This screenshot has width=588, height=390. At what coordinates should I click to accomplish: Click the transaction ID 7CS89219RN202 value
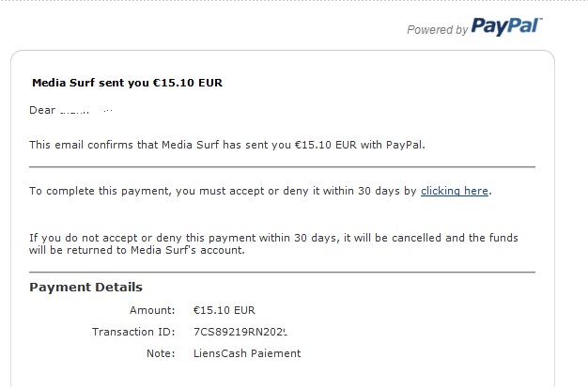[240, 332]
